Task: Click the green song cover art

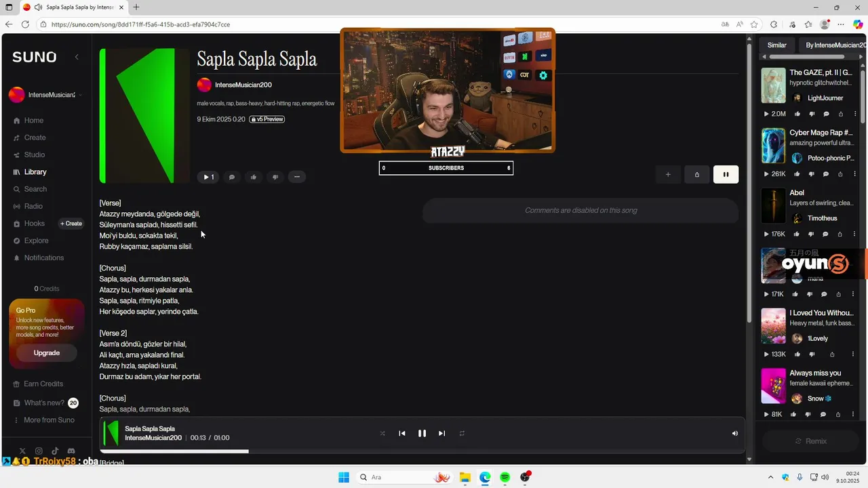Action: [x=144, y=115]
